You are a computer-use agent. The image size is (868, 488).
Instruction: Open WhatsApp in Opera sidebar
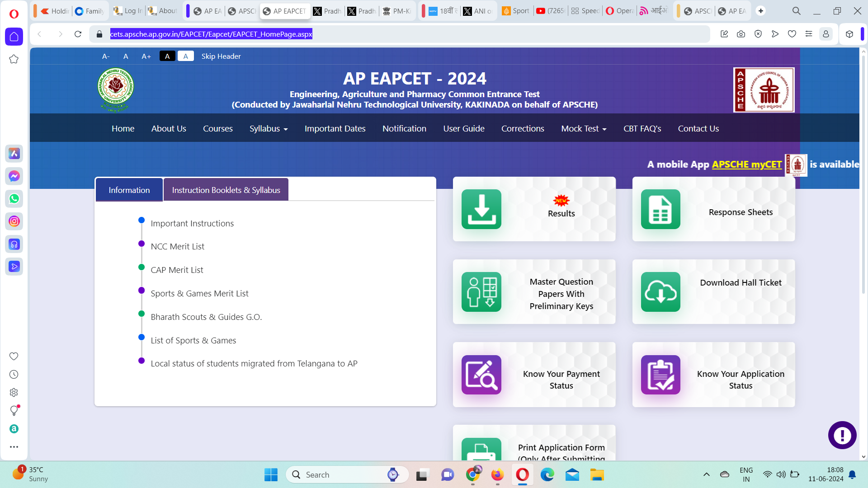point(14,199)
